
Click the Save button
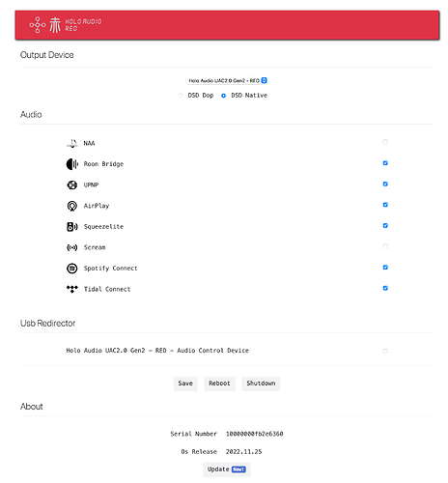pyautogui.click(x=185, y=384)
